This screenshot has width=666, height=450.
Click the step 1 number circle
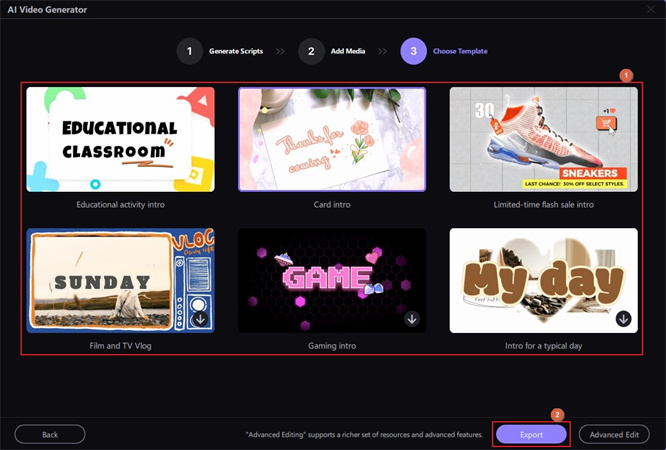click(x=190, y=51)
